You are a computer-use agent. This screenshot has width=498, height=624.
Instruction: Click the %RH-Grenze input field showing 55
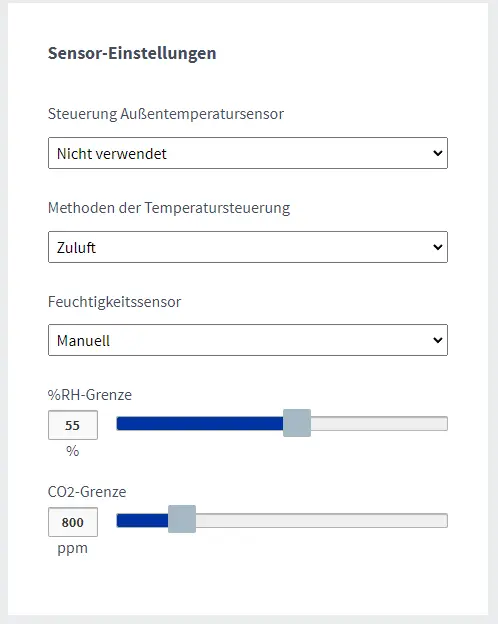(x=73, y=425)
